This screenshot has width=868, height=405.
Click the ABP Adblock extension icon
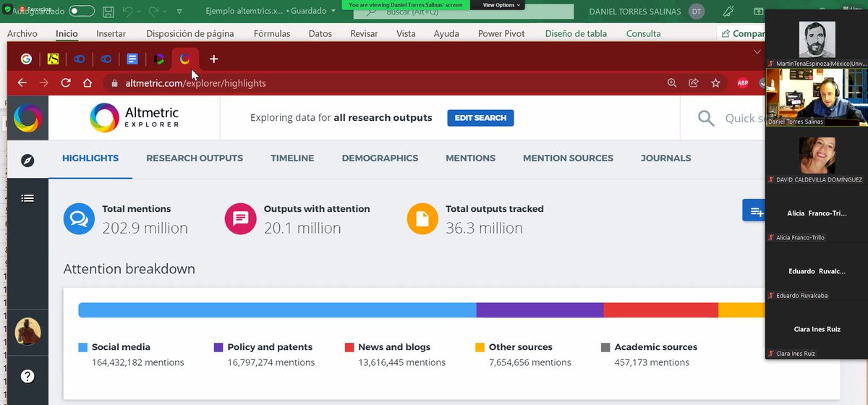click(743, 83)
